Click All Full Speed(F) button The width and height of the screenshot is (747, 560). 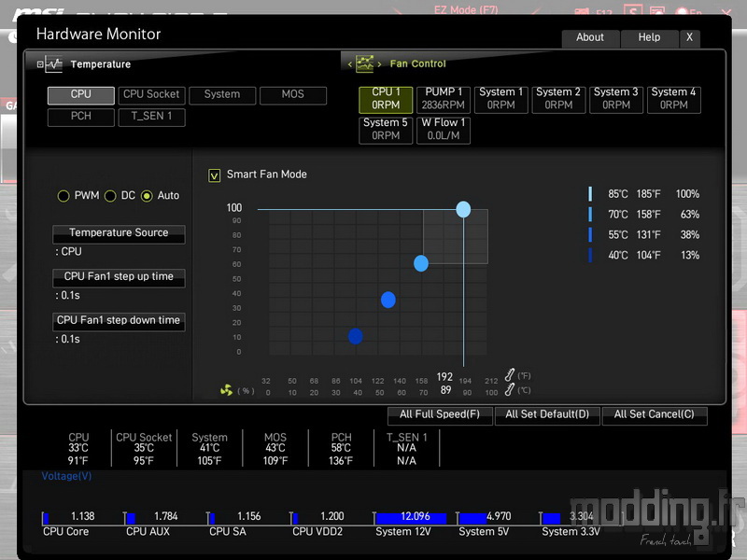(440, 414)
